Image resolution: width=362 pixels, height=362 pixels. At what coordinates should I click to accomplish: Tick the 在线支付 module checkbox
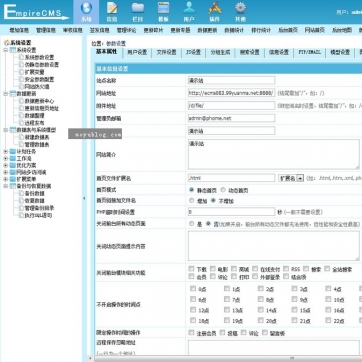[255, 269]
